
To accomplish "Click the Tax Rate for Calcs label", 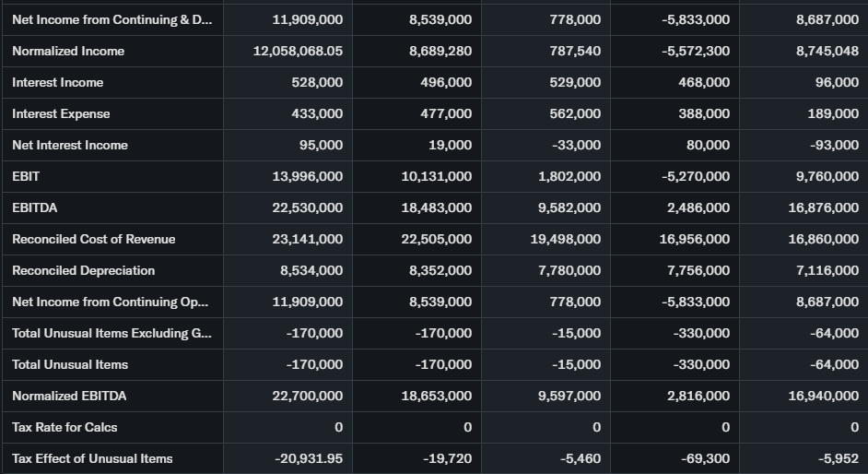I will [x=65, y=428].
